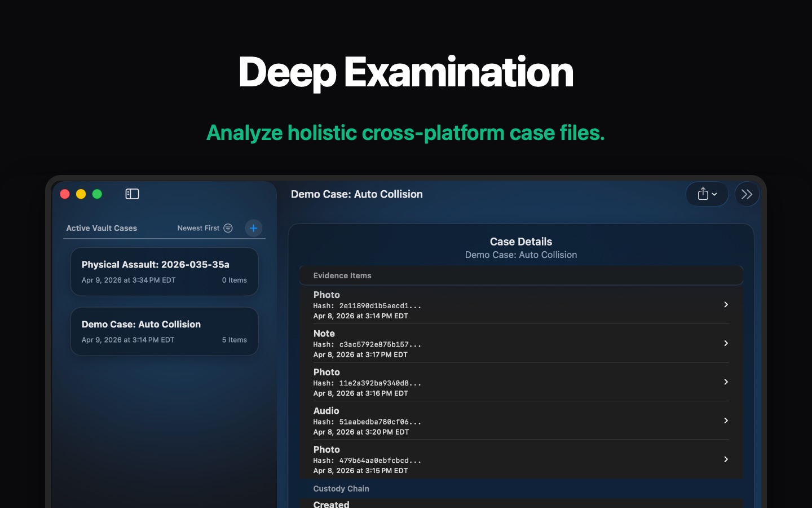The image size is (812, 508).
Task: Open the share export dropdown
Action: click(x=707, y=194)
